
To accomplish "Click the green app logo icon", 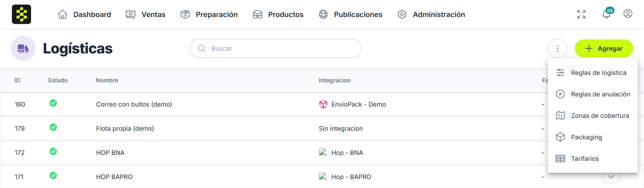I will [x=21, y=14].
